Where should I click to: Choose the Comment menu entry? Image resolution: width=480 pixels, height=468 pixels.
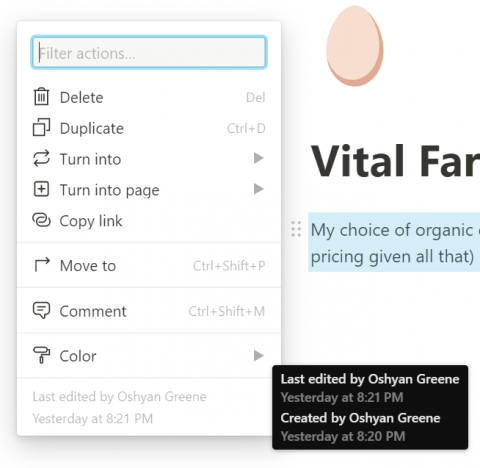click(x=149, y=311)
